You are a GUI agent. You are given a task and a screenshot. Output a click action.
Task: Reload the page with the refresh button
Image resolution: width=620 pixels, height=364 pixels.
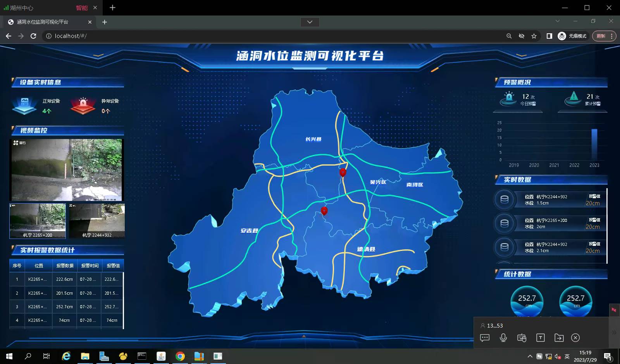pyautogui.click(x=33, y=36)
